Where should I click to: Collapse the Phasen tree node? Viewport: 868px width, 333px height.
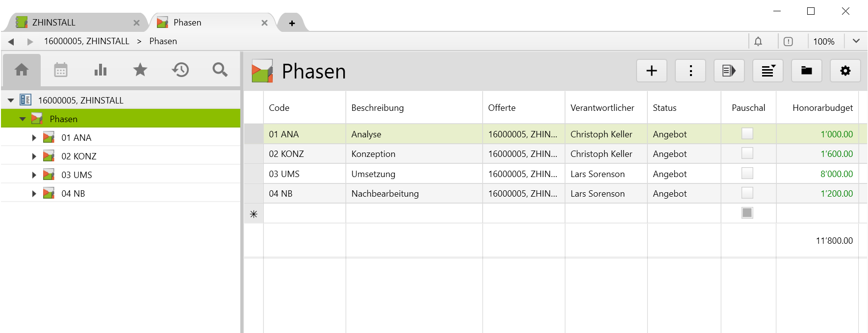point(22,119)
